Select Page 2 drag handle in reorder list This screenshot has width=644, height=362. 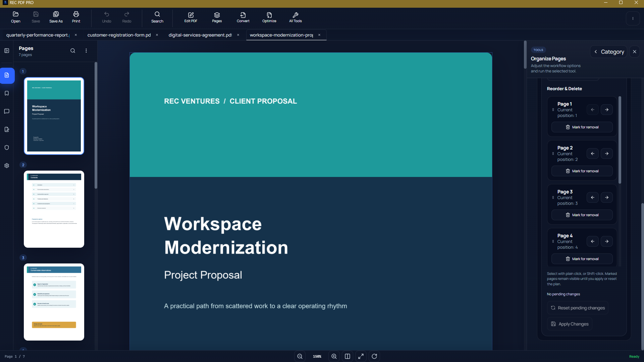tap(553, 154)
